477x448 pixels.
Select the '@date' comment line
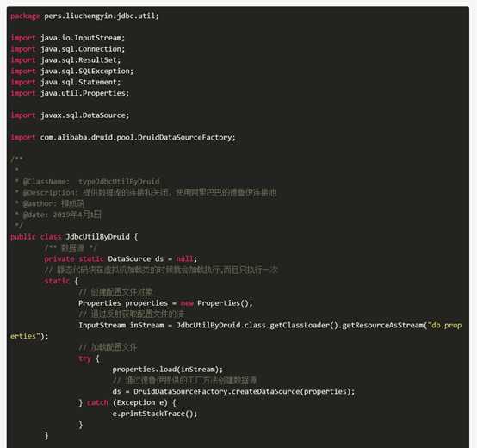[58, 215]
